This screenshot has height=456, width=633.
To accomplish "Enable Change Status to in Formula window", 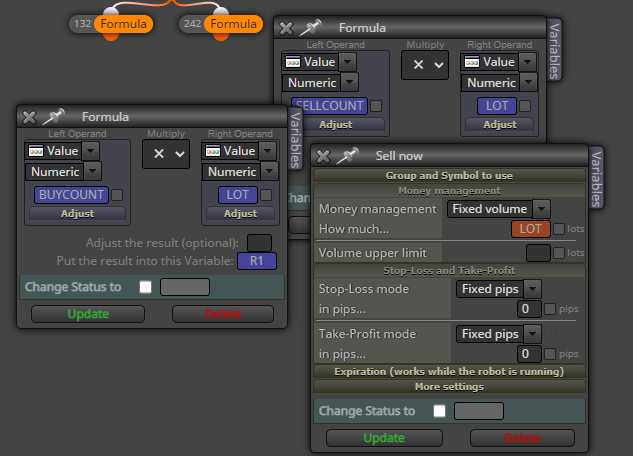I will [145, 287].
